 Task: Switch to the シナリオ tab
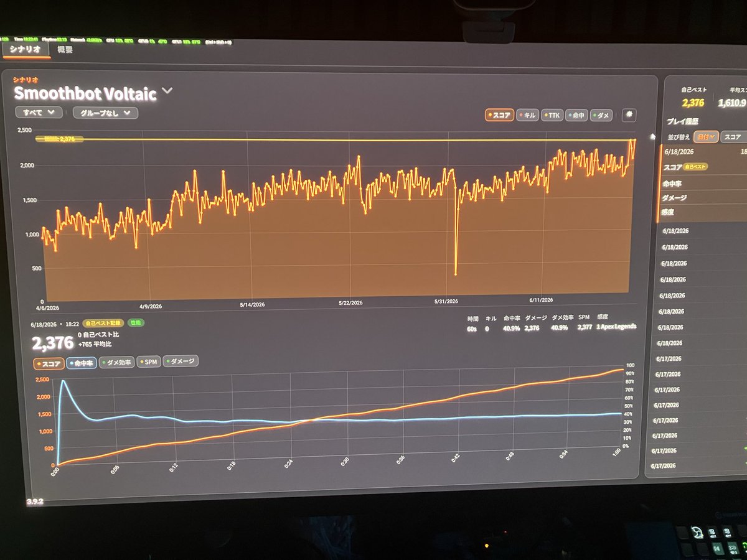(26, 49)
